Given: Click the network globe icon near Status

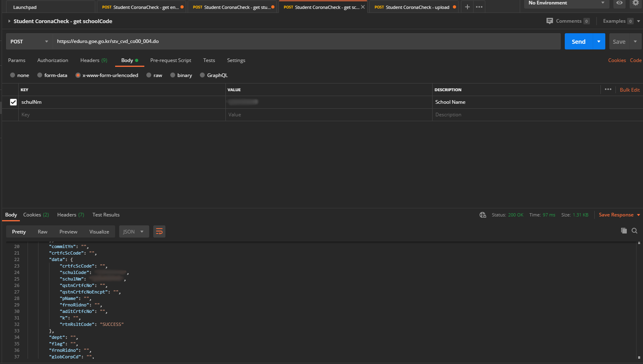Looking at the screenshot, I should [x=483, y=215].
